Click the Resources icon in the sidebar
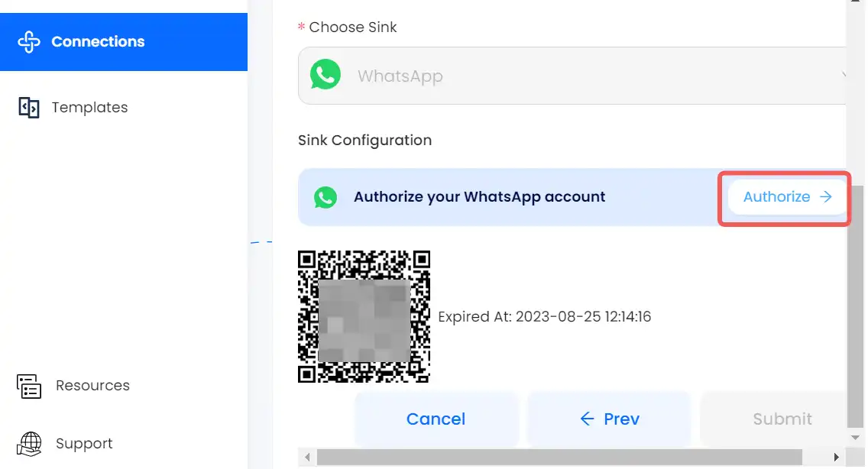 29,386
